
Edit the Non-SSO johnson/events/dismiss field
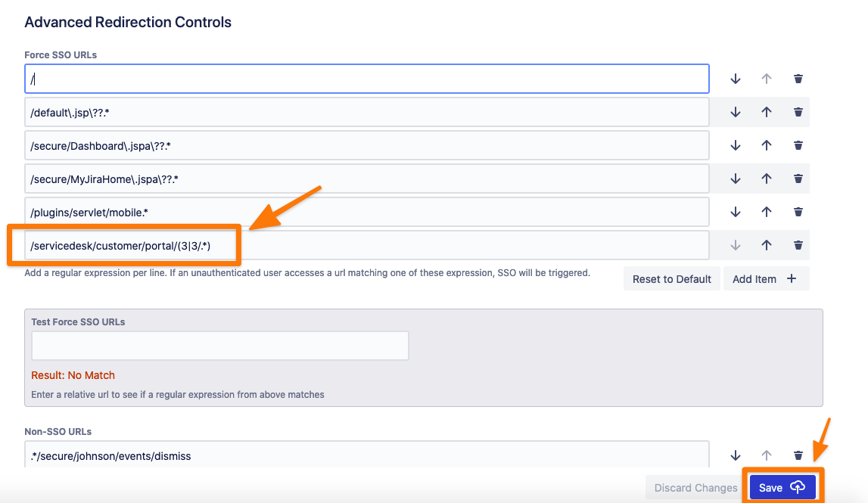point(366,455)
